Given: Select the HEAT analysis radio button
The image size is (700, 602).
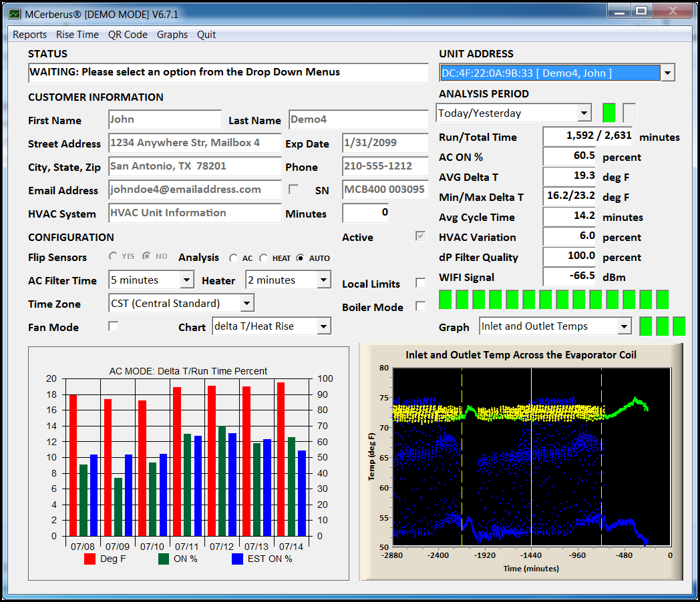Looking at the screenshot, I should [x=264, y=258].
